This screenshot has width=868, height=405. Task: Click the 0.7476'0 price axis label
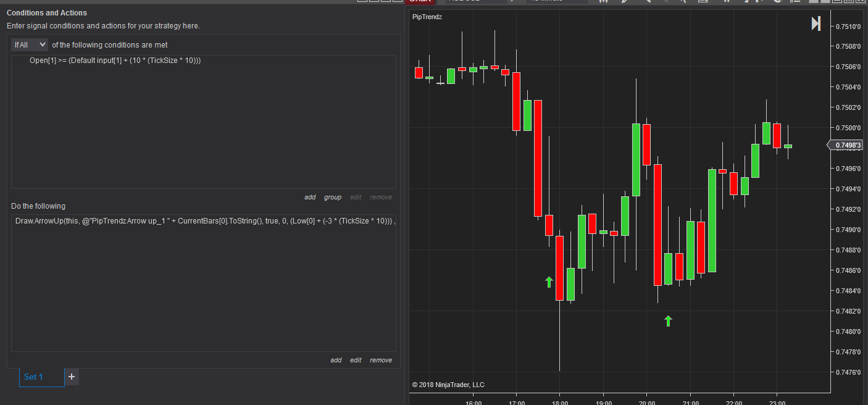tap(847, 372)
